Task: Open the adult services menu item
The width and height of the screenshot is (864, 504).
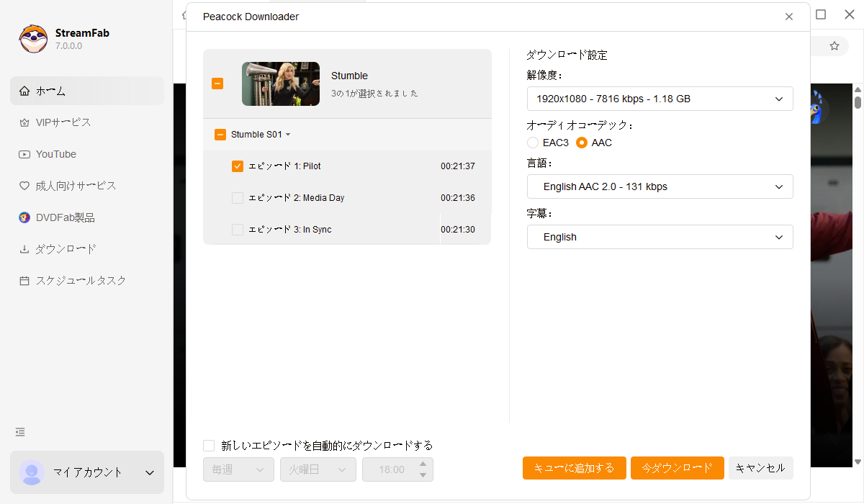Action: [x=76, y=186]
